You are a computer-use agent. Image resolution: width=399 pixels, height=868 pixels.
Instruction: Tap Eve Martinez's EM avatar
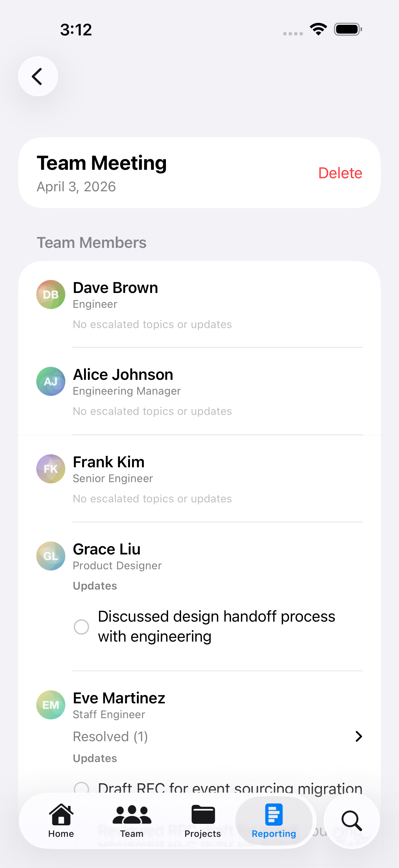51,705
